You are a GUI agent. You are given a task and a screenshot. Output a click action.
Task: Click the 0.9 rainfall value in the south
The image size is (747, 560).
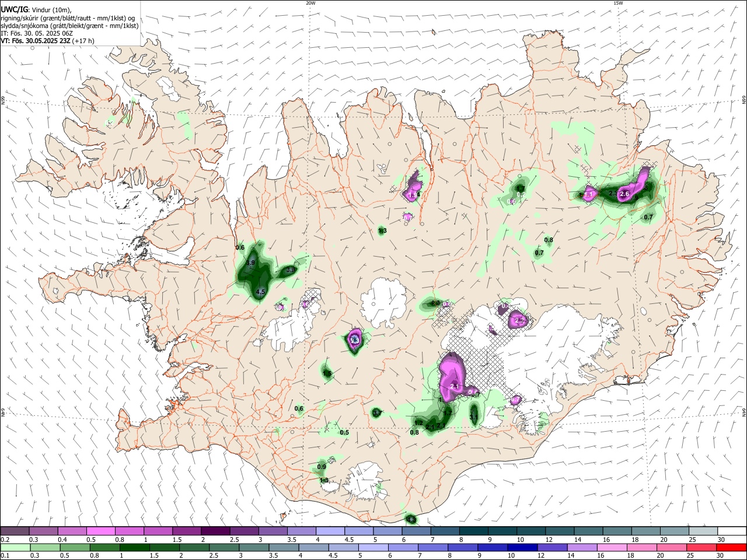(x=322, y=467)
